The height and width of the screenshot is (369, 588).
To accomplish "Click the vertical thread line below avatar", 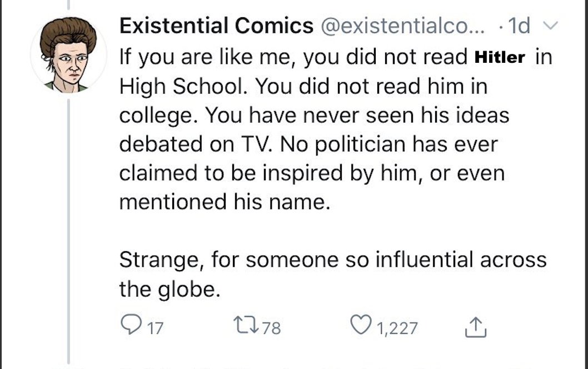I will tap(68, 222).
